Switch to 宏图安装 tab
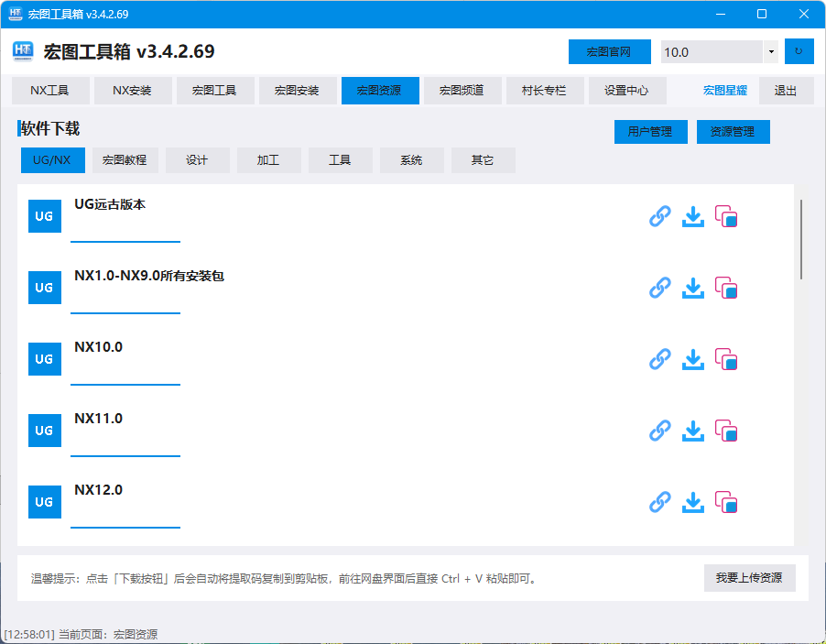This screenshot has height=644, width=826. (x=298, y=91)
